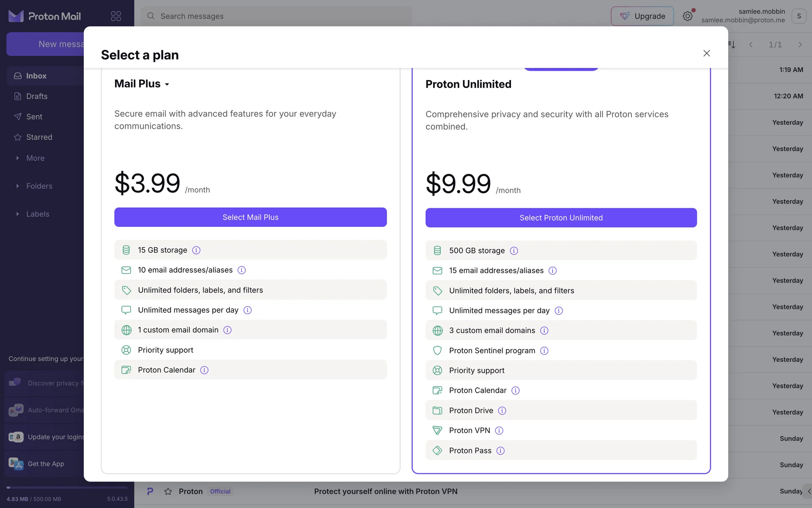
Task: Close the Select a plan dialog
Action: [706, 53]
